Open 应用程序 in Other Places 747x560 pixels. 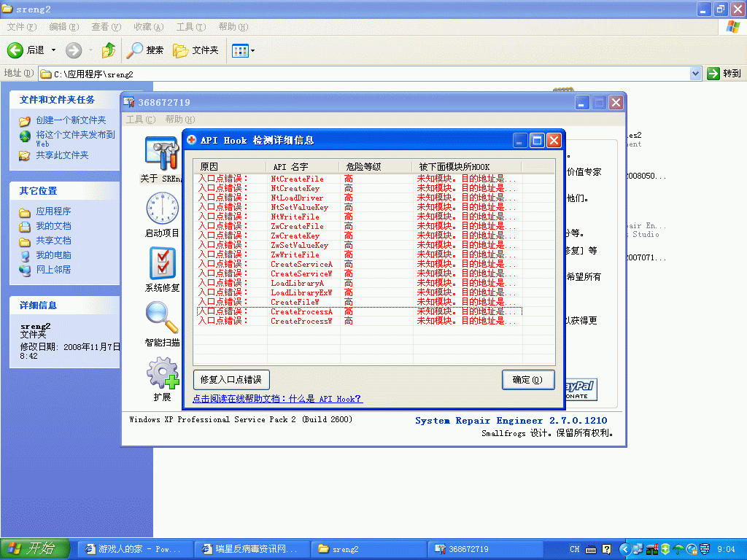point(53,211)
